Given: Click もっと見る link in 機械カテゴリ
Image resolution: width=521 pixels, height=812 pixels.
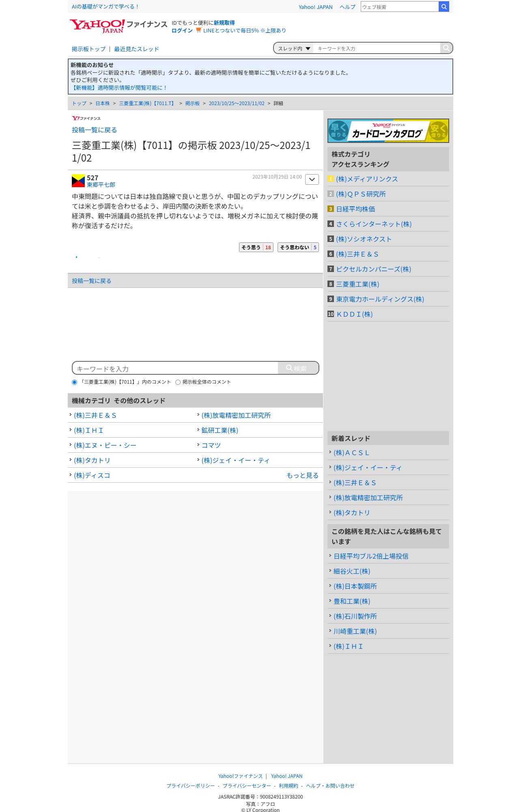Looking at the screenshot, I should click(303, 475).
